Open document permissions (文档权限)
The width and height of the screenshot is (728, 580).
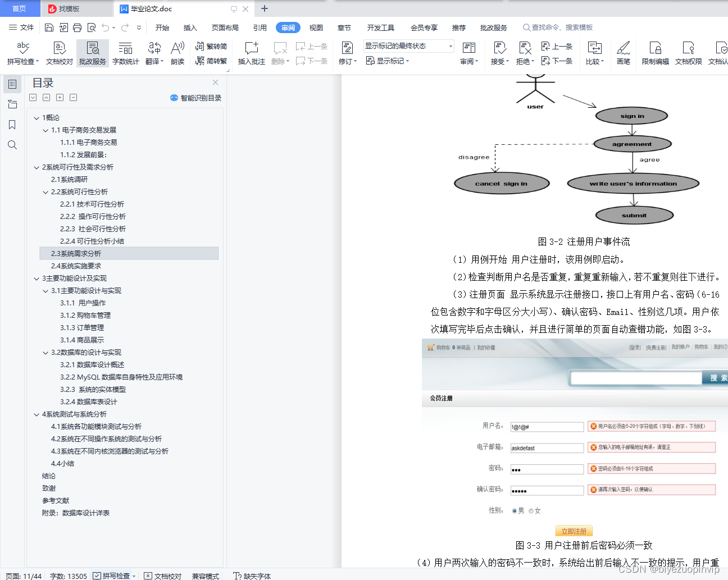point(688,53)
